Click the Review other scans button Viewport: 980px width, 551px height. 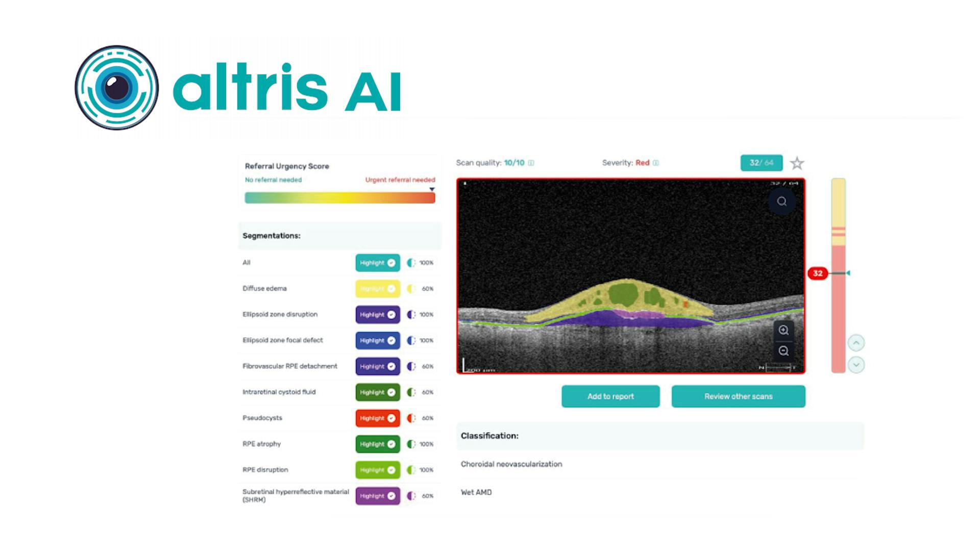click(x=738, y=396)
